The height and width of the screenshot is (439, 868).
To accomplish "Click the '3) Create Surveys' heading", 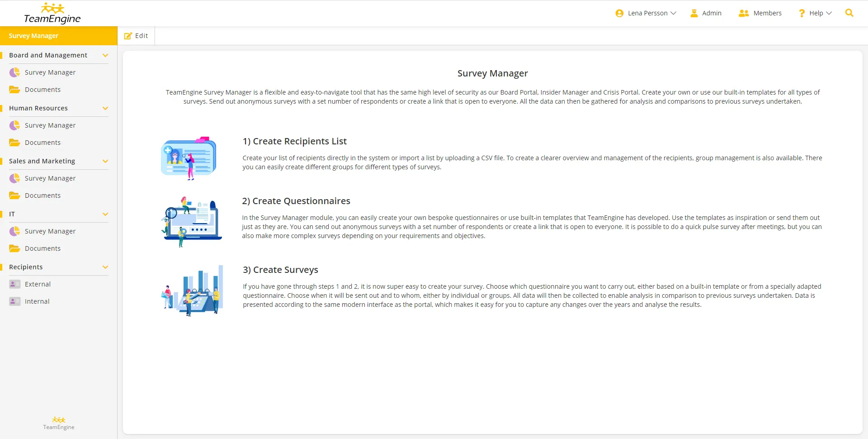I will (280, 270).
